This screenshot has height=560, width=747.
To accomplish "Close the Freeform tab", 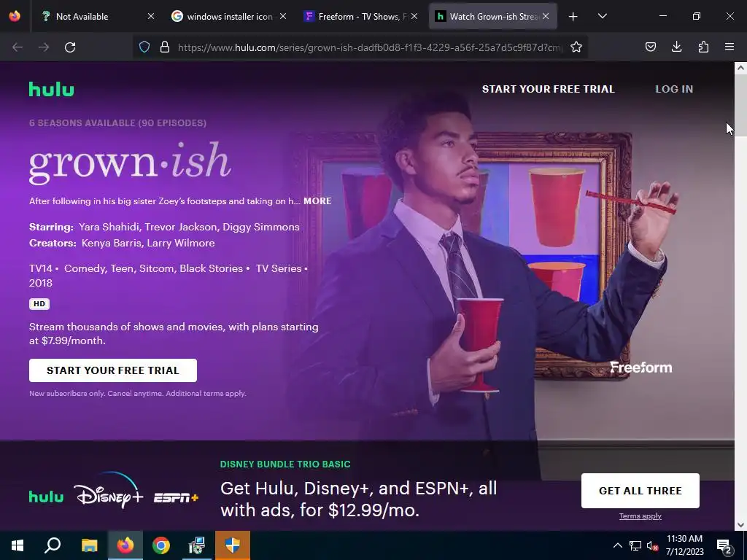I will coord(414,16).
